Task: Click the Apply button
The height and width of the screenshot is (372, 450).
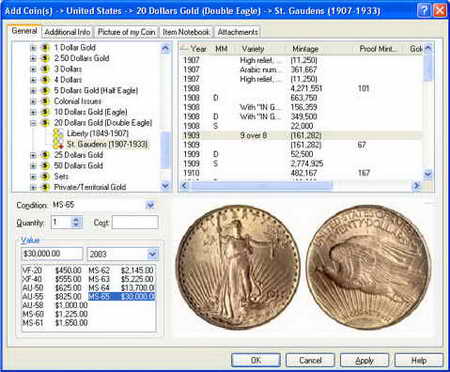Action: 364,360
